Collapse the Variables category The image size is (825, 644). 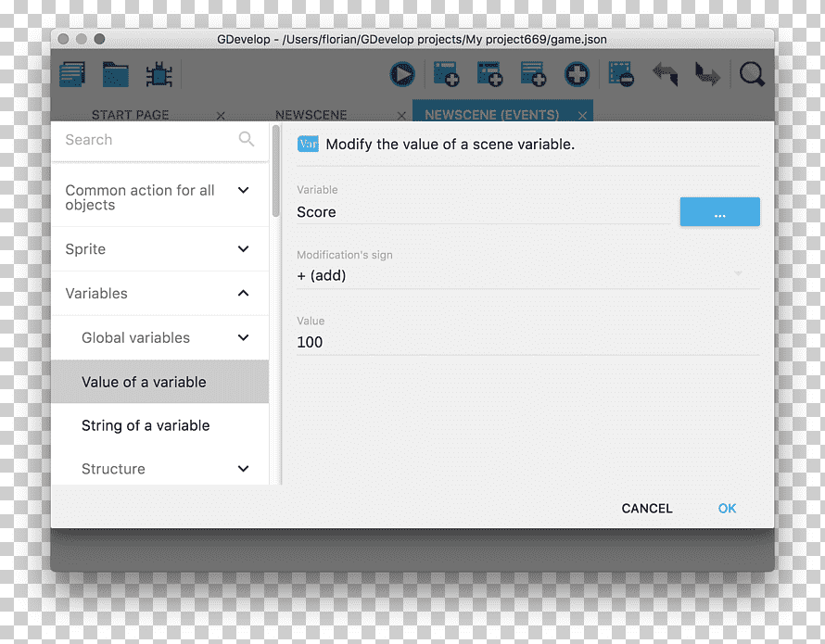(x=160, y=293)
